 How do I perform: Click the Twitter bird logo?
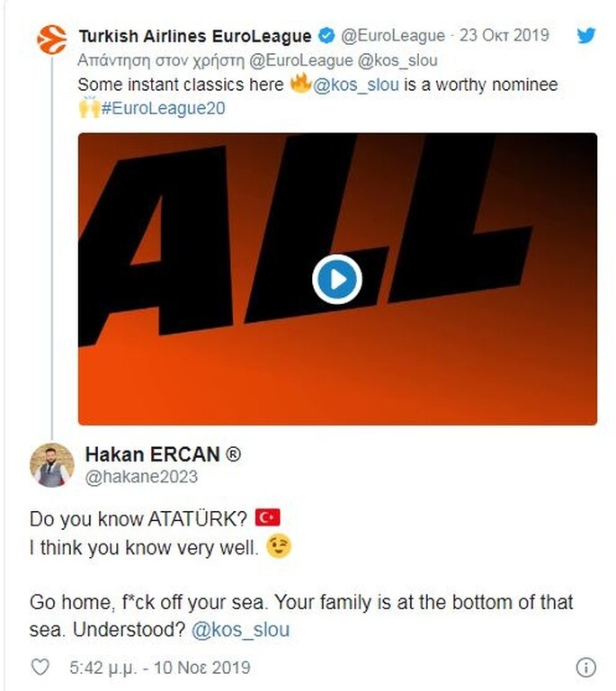(x=586, y=37)
